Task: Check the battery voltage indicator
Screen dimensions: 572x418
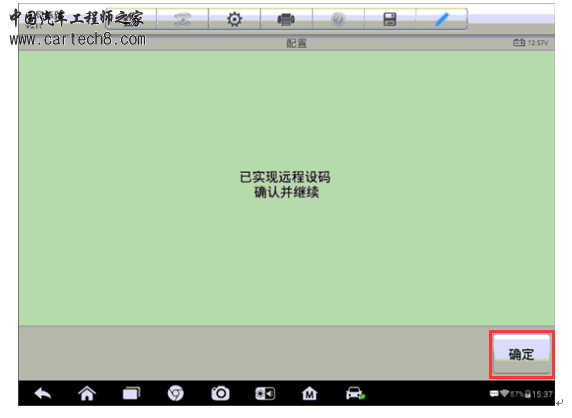Action: click(x=531, y=43)
